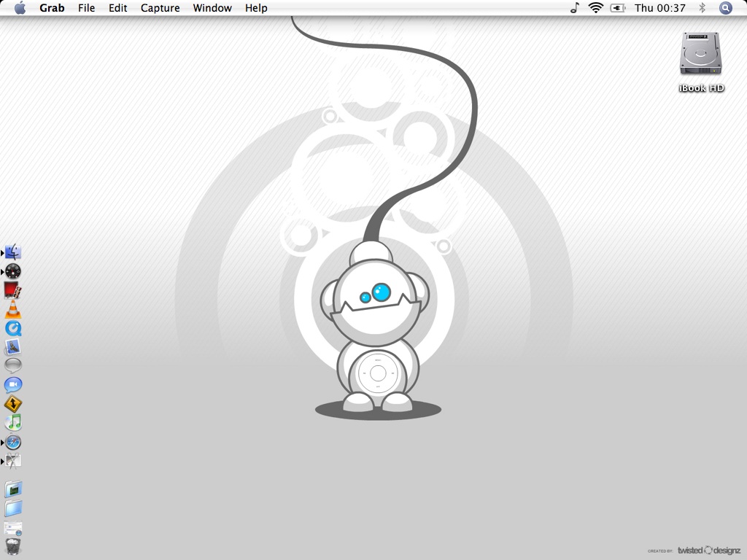The width and height of the screenshot is (747, 560).
Task: Open the battery power status menu
Action: point(618,7)
